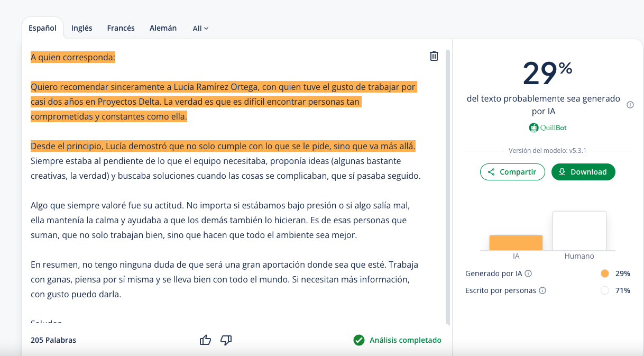Switch to the Francés tab
This screenshot has width=644, height=356.
pyautogui.click(x=121, y=28)
